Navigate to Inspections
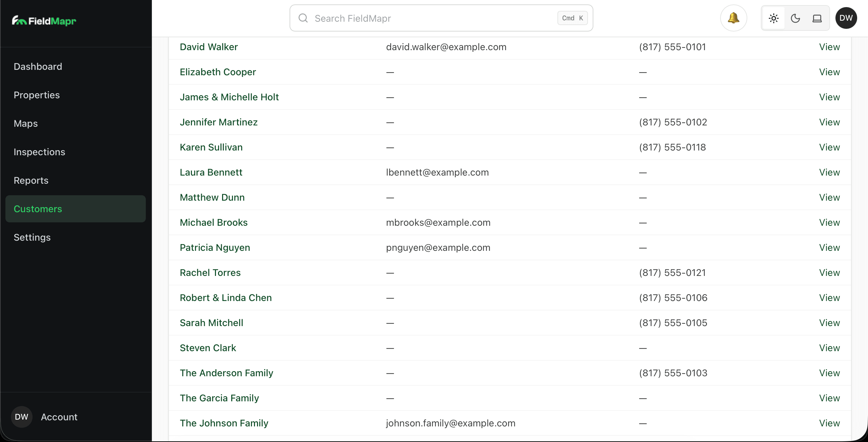The height and width of the screenshot is (442, 868). pyautogui.click(x=76, y=152)
